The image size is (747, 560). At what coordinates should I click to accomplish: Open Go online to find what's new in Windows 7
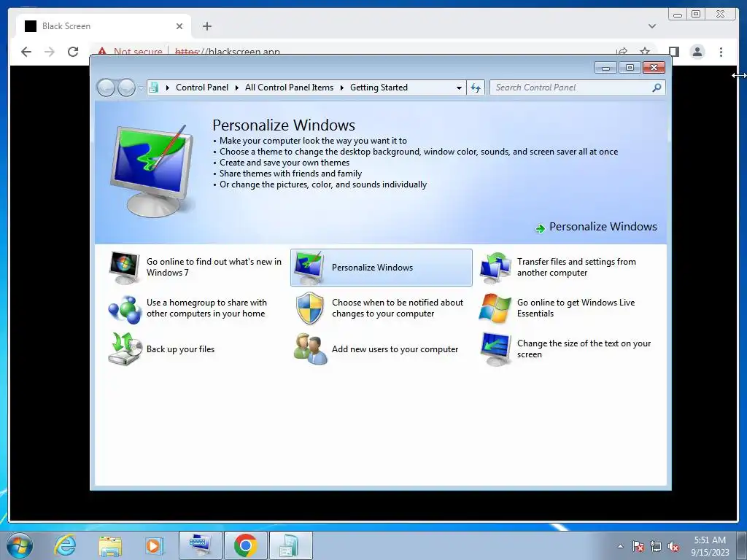point(196,267)
